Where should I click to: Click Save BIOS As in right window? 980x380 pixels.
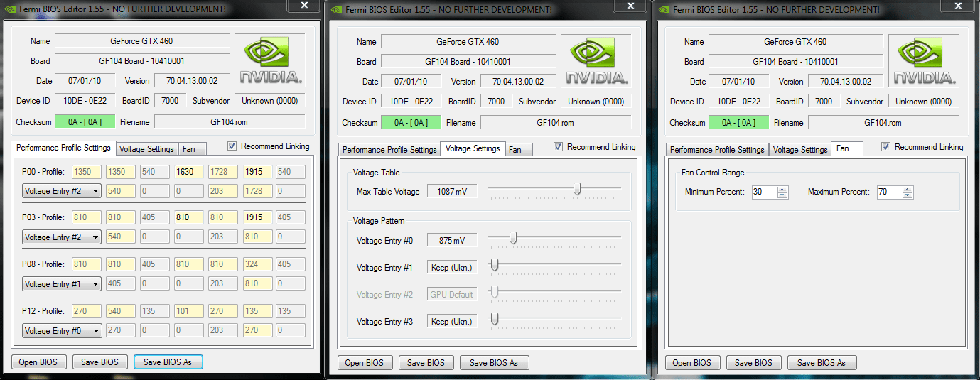click(x=822, y=363)
